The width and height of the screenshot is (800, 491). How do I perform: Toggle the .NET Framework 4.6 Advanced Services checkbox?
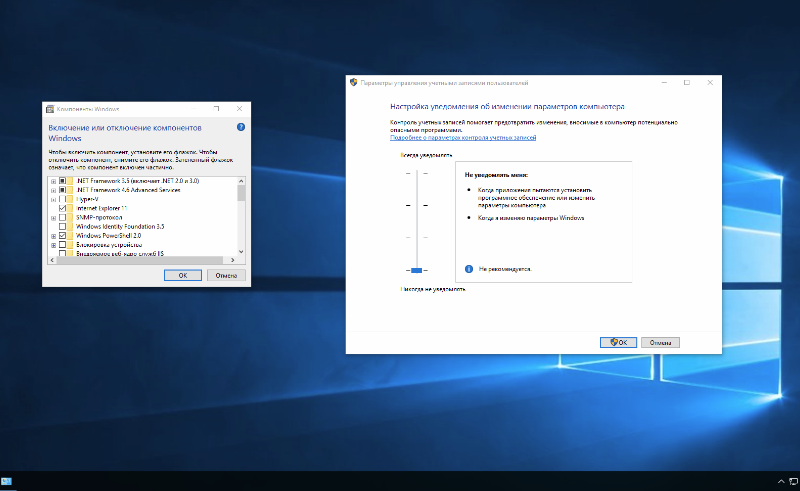pyautogui.click(x=62, y=190)
